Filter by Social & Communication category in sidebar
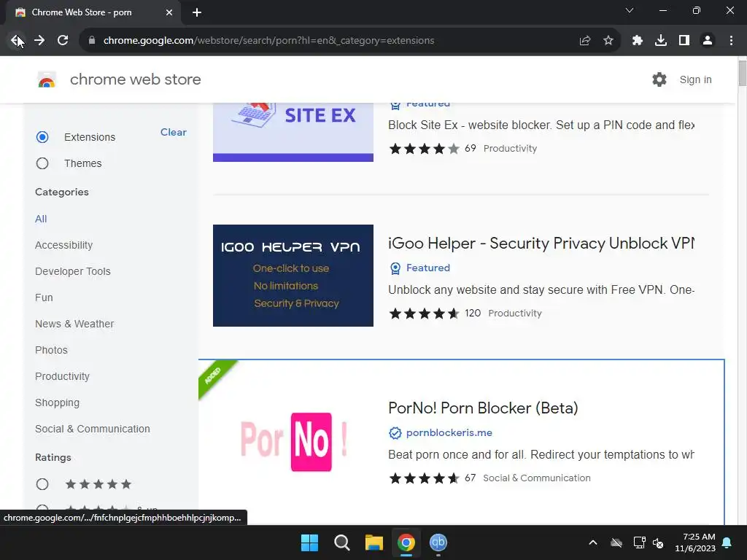This screenshot has width=747, height=560. [x=93, y=429]
